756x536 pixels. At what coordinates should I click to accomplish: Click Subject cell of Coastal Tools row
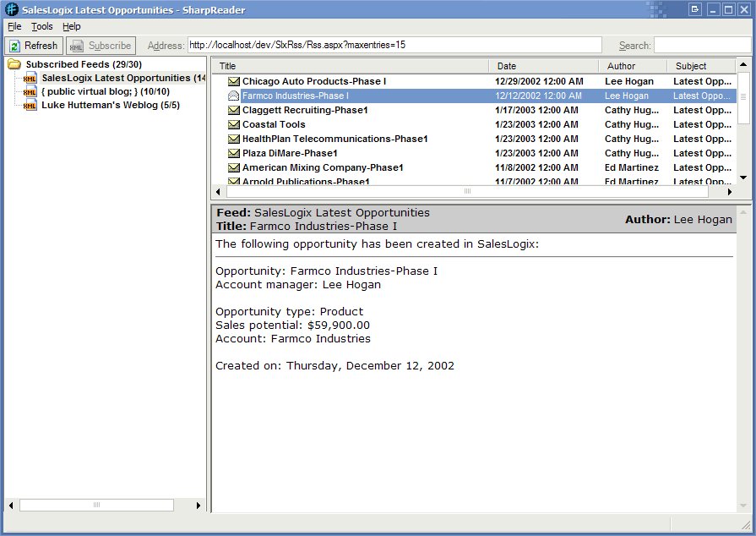tap(702, 124)
